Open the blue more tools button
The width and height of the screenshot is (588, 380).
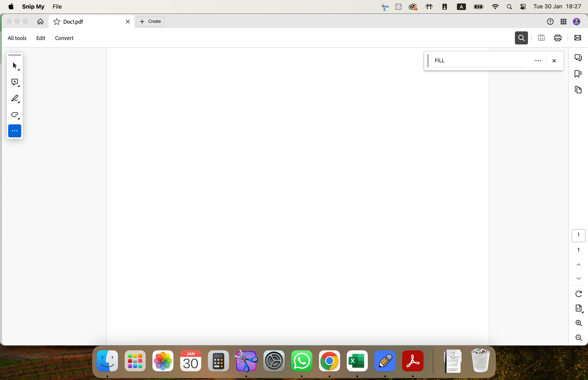click(x=15, y=131)
